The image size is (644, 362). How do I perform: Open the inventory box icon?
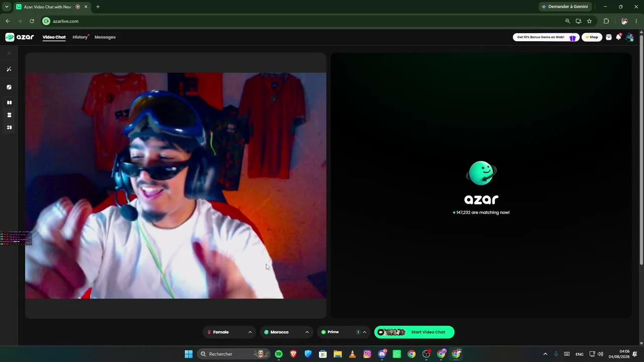609,37
